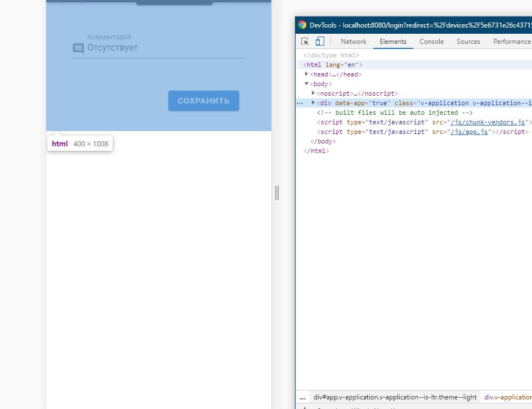
Task: Switch to the Sources tab
Action: [x=468, y=42]
